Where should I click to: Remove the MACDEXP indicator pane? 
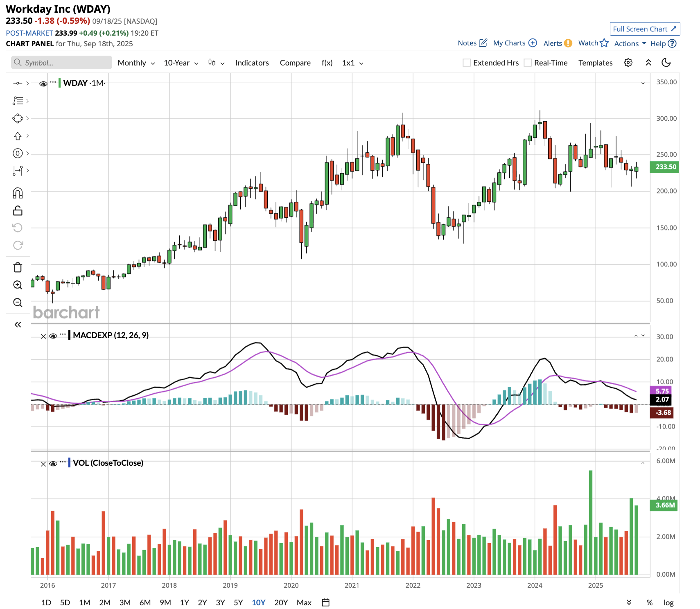coord(43,336)
